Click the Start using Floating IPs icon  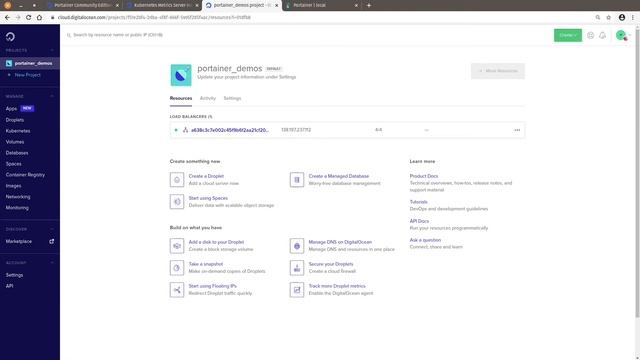click(177, 290)
